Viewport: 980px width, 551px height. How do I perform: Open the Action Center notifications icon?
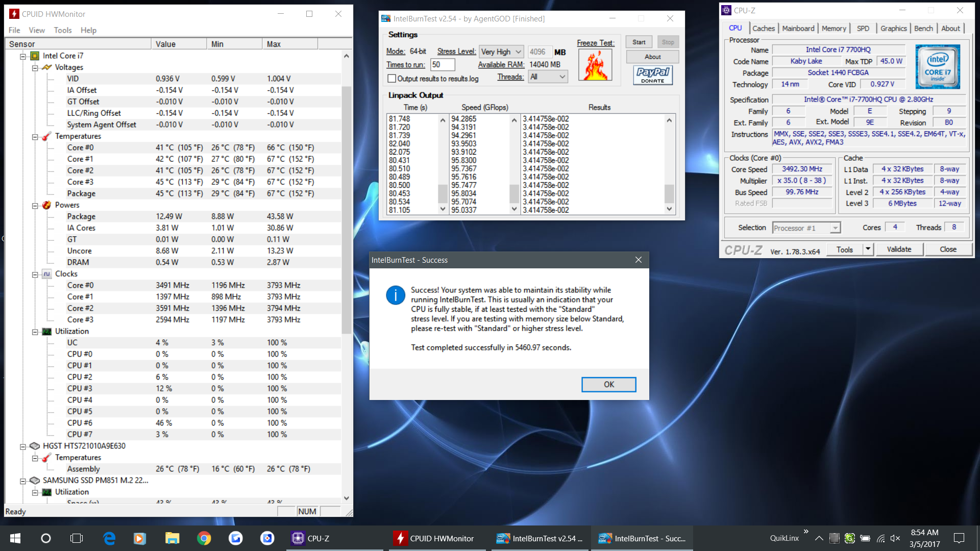pyautogui.click(x=959, y=538)
